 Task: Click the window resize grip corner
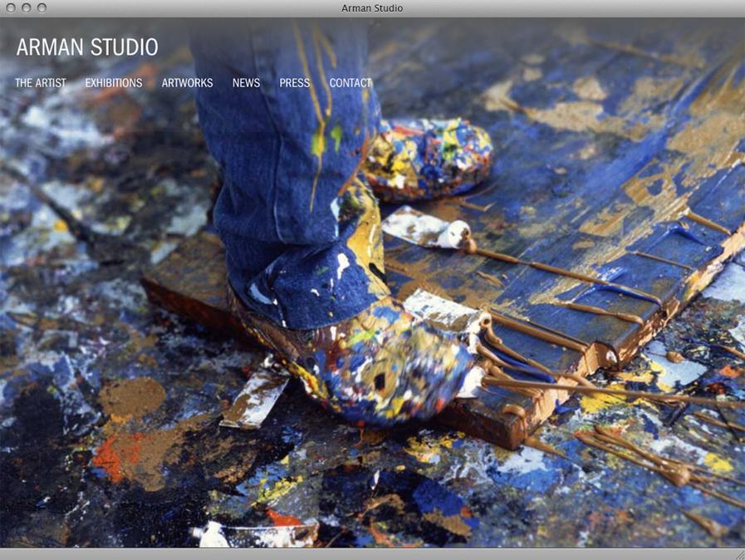(740, 555)
